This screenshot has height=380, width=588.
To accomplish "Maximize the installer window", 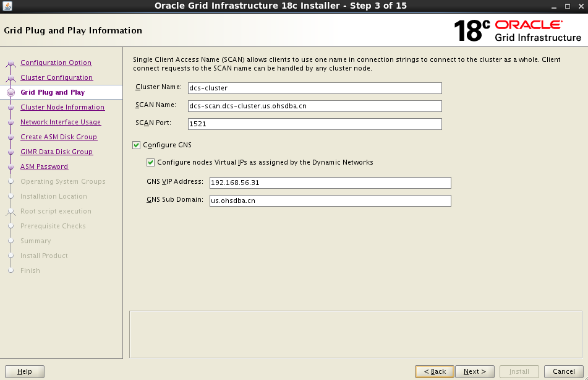I will click(x=568, y=6).
